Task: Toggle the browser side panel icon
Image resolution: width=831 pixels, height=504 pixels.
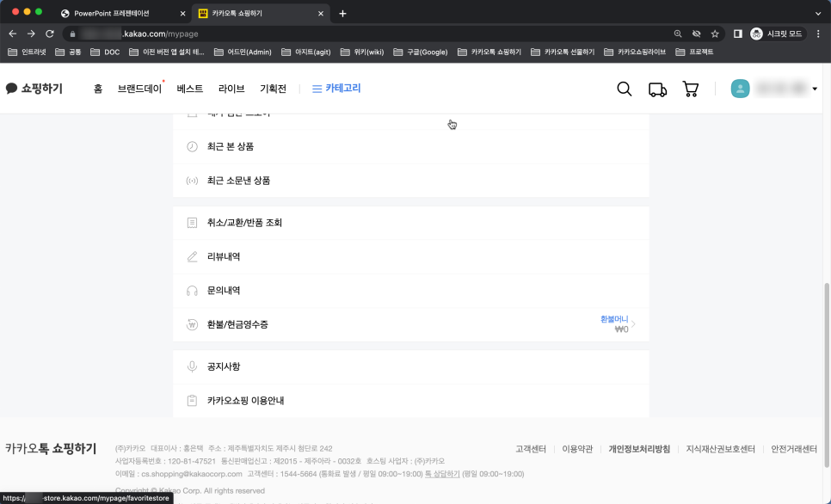Action: coord(738,34)
